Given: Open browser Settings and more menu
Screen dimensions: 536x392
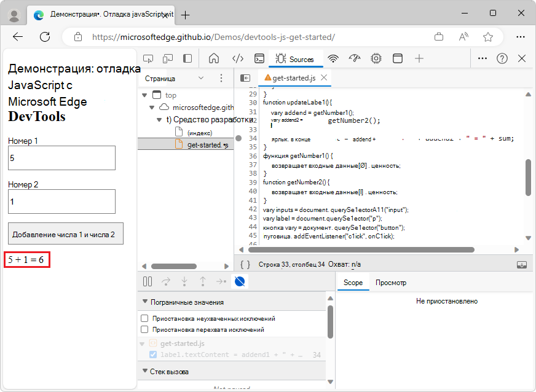Looking at the screenshot, I should (520, 37).
